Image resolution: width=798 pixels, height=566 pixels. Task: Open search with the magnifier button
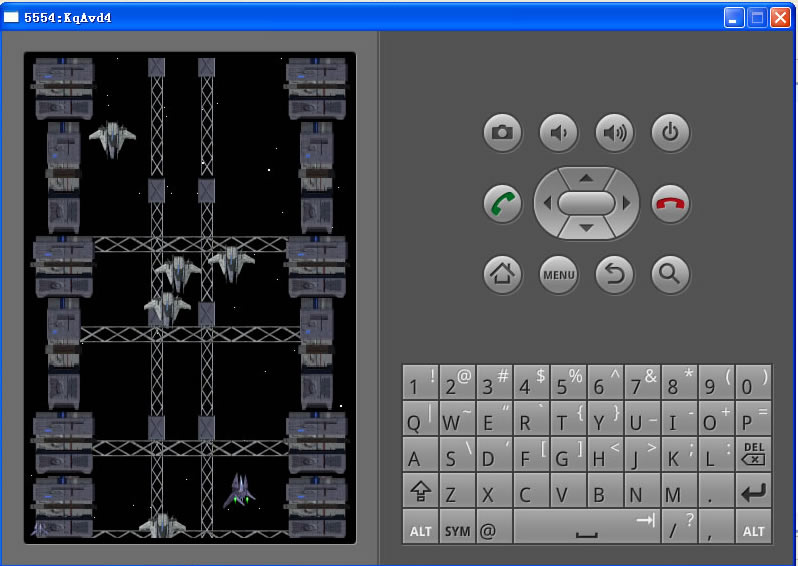tap(671, 273)
